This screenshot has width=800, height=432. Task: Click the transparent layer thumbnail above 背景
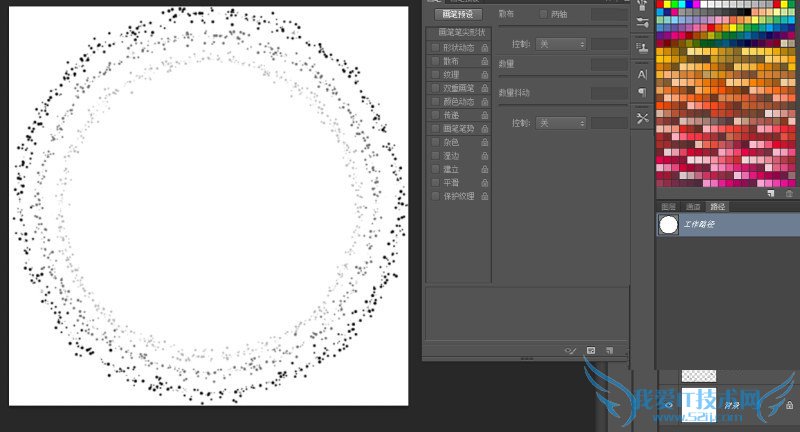[698, 376]
